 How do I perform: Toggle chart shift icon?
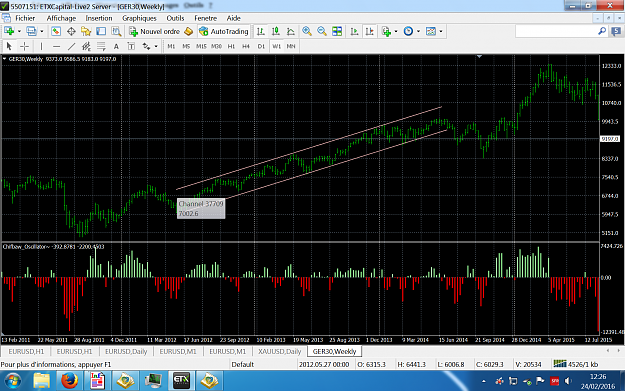(369, 31)
